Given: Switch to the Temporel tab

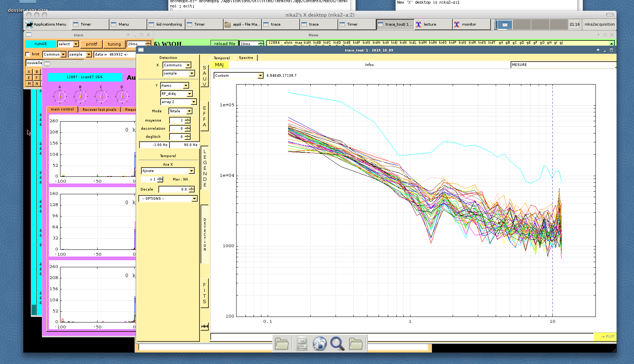Looking at the screenshot, I should tap(222, 58).
